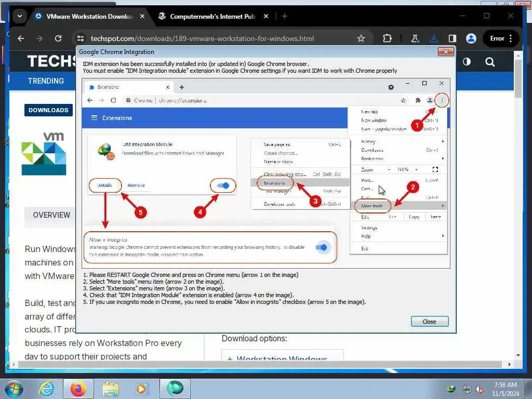
Task: Close the VMware Workstation Download tab
Action: coord(142,16)
